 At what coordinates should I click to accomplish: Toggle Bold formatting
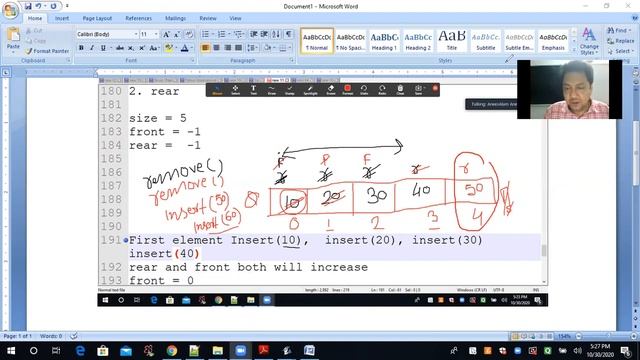coord(81,48)
